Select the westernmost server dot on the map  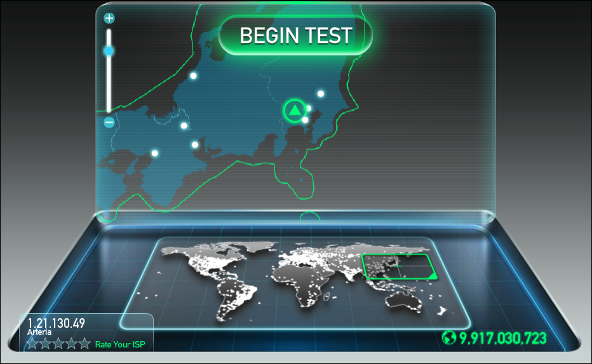[155, 153]
